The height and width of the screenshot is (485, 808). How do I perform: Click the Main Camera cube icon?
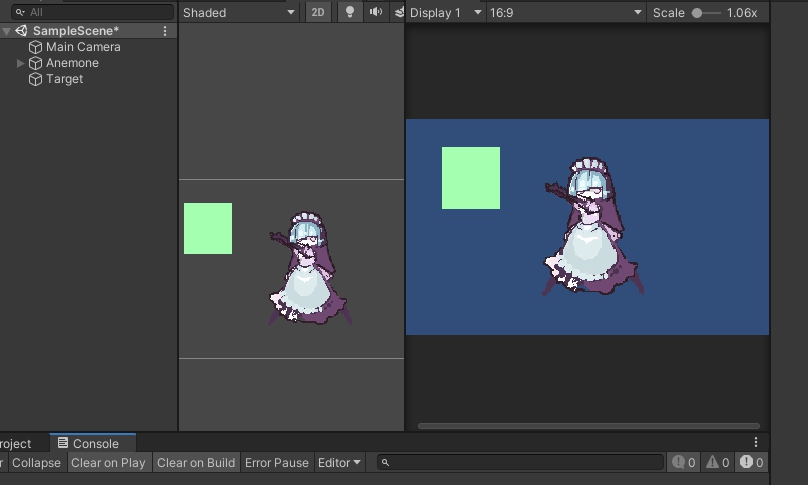35,47
